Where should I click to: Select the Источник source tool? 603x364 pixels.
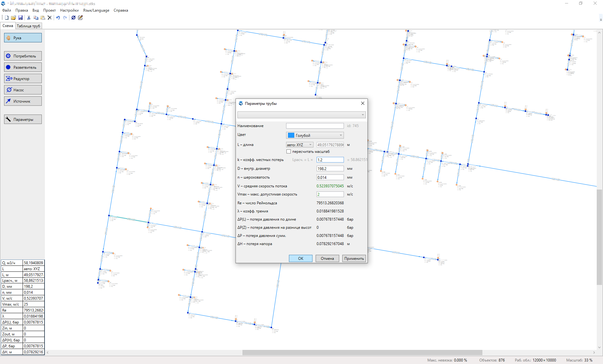coord(23,101)
